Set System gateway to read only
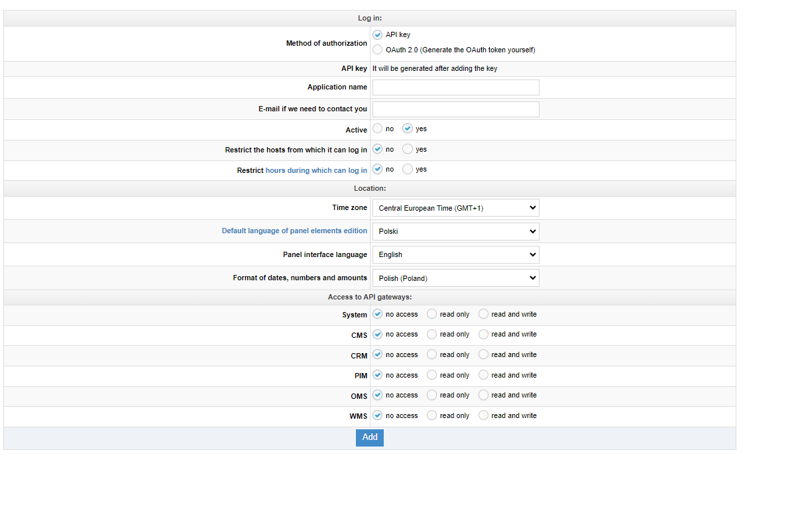This screenshot has height=532, width=796. (432, 313)
